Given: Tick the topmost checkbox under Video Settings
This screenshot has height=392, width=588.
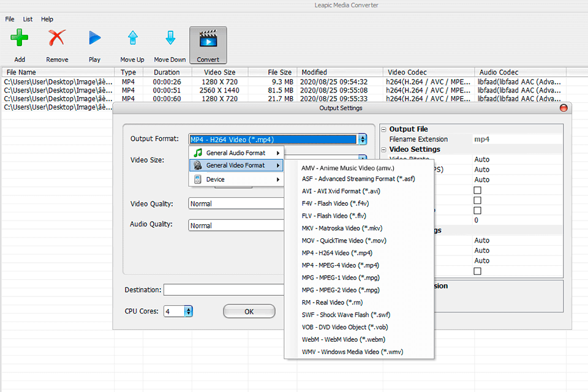Looking at the screenshot, I should point(477,190).
